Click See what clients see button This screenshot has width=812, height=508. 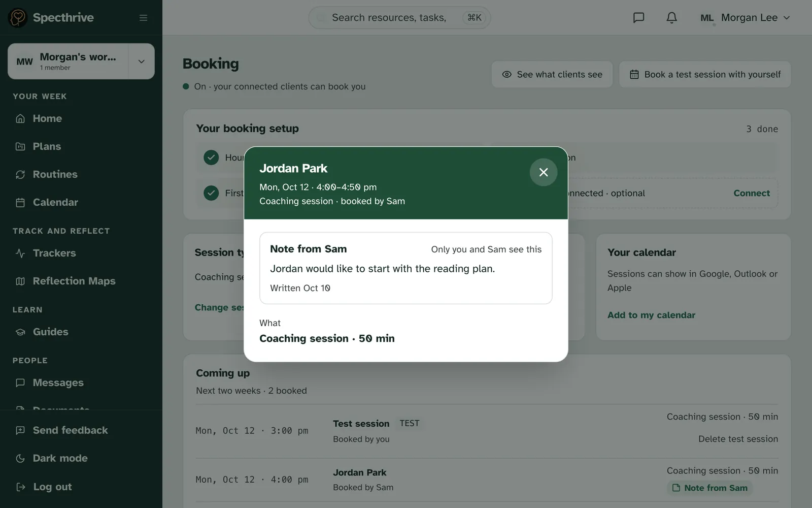click(552, 74)
